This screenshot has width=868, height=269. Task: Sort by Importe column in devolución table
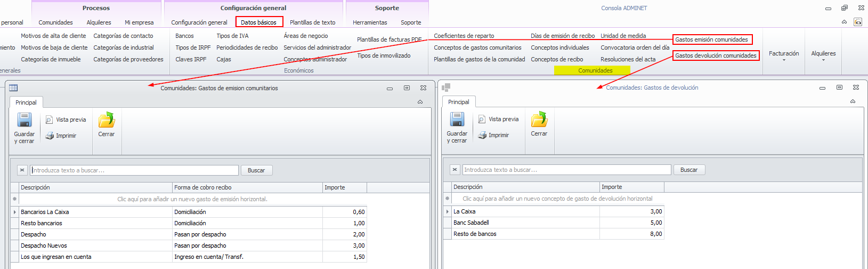[631, 187]
